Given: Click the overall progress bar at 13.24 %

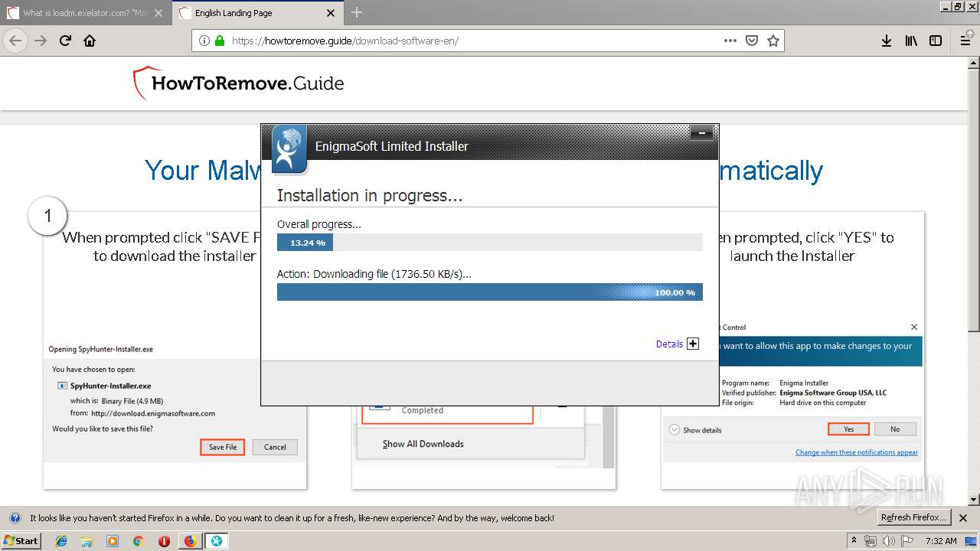Looking at the screenshot, I should (490, 243).
